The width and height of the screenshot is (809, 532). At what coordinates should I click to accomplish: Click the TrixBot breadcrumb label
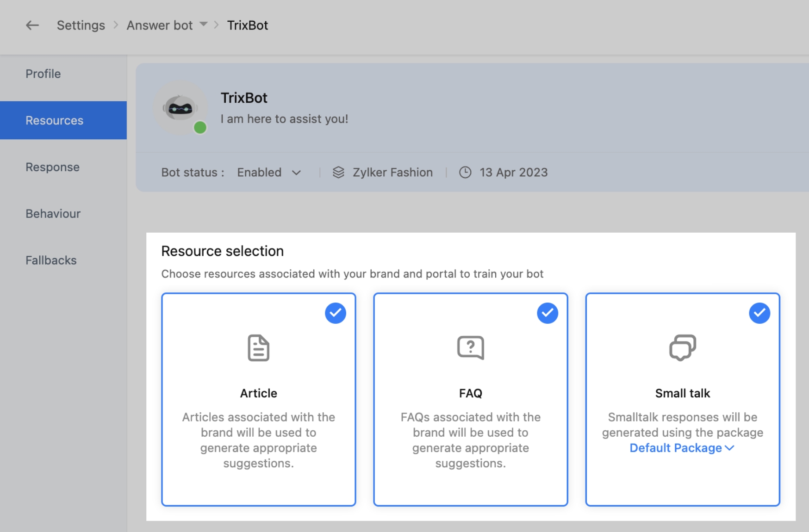[247, 25]
